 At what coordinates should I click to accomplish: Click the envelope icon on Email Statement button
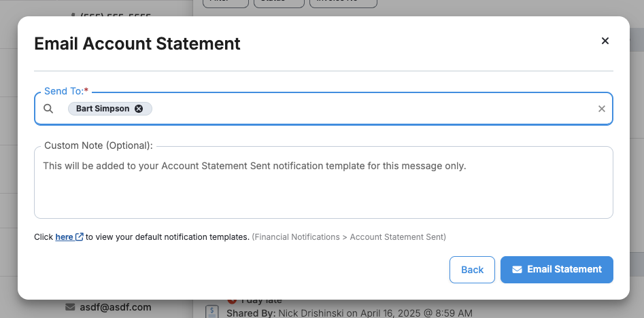click(x=517, y=270)
